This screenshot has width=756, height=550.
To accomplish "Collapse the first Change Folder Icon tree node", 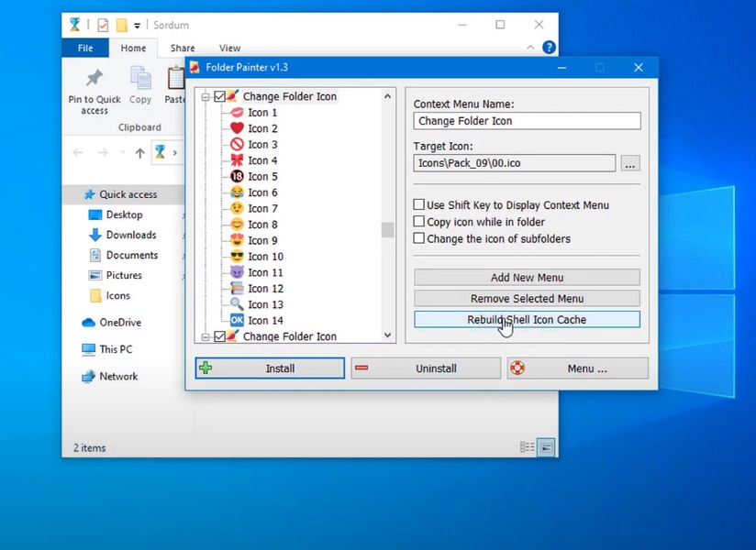I will click(x=206, y=97).
